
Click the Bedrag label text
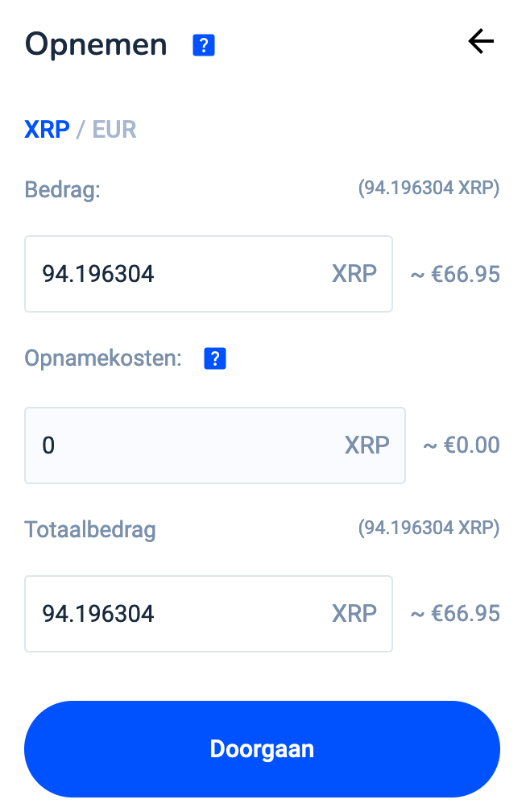61,192
